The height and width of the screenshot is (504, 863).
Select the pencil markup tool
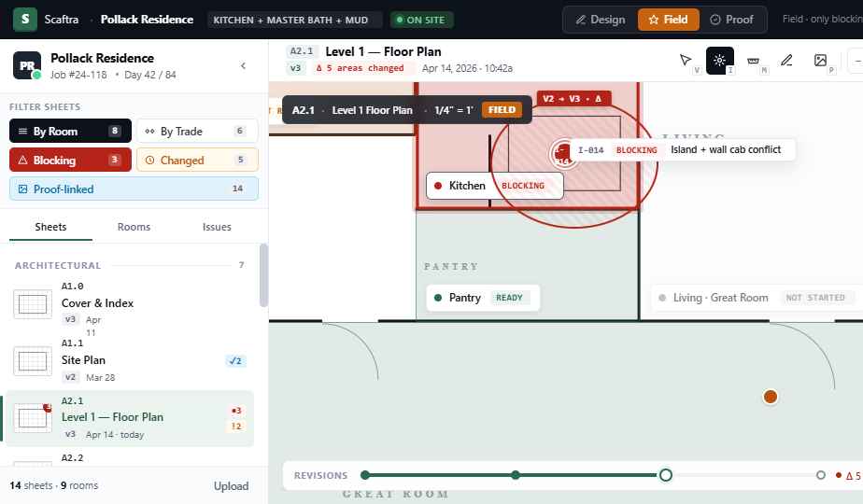[786, 60]
